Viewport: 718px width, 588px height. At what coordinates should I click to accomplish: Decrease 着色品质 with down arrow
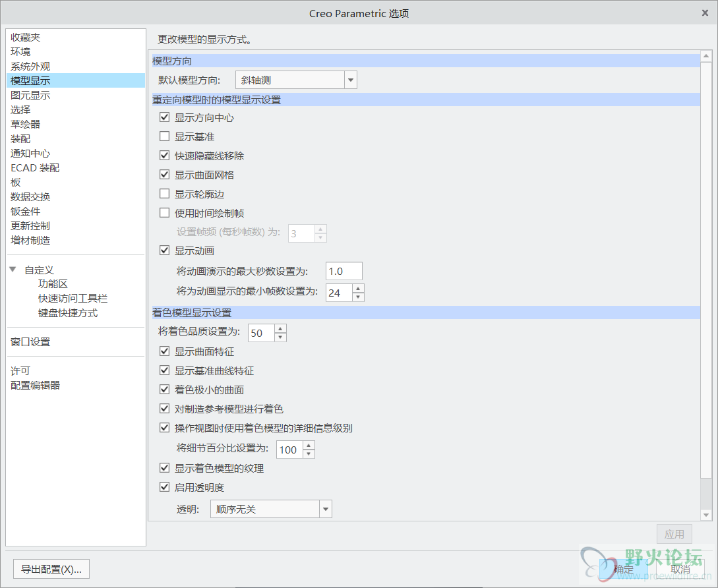click(x=280, y=338)
